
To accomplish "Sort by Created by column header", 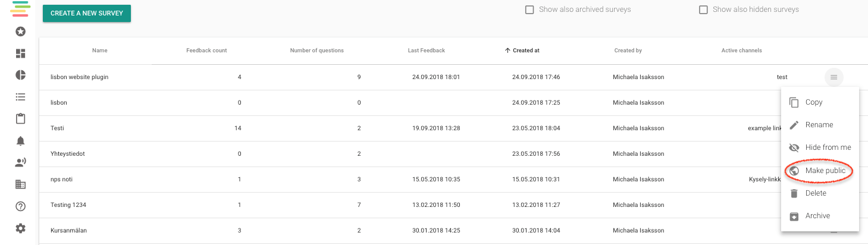I will click(628, 51).
